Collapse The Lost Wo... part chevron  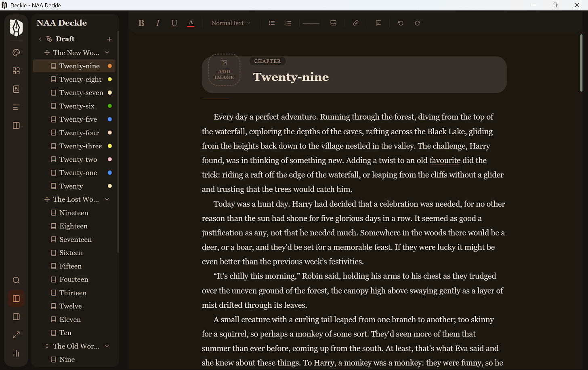107,199
